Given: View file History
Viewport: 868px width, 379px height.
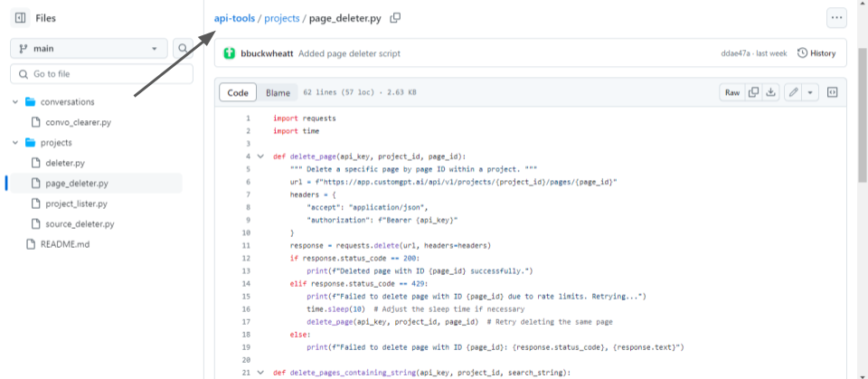Looking at the screenshot, I should click(x=816, y=53).
